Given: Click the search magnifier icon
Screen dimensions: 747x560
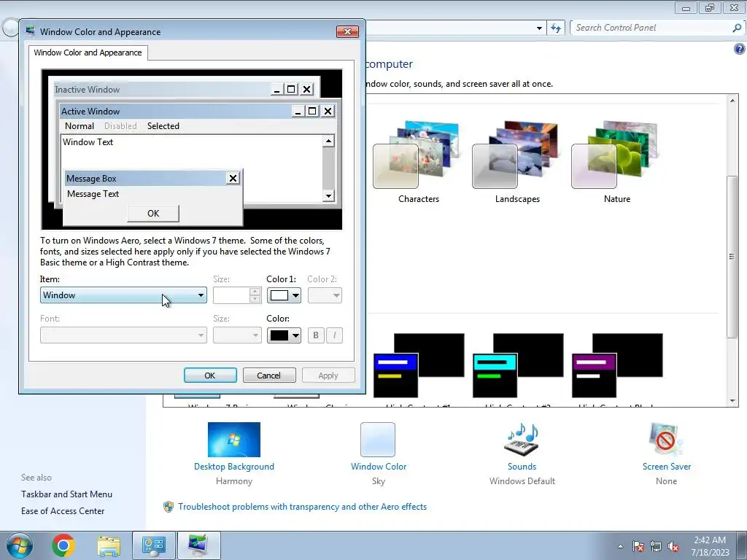Looking at the screenshot, I should click(737, 28).
